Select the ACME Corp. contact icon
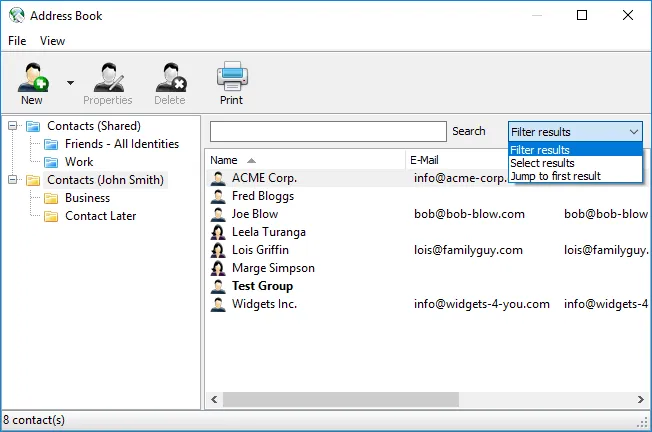652x432 pixels. [x=218, y=178]
